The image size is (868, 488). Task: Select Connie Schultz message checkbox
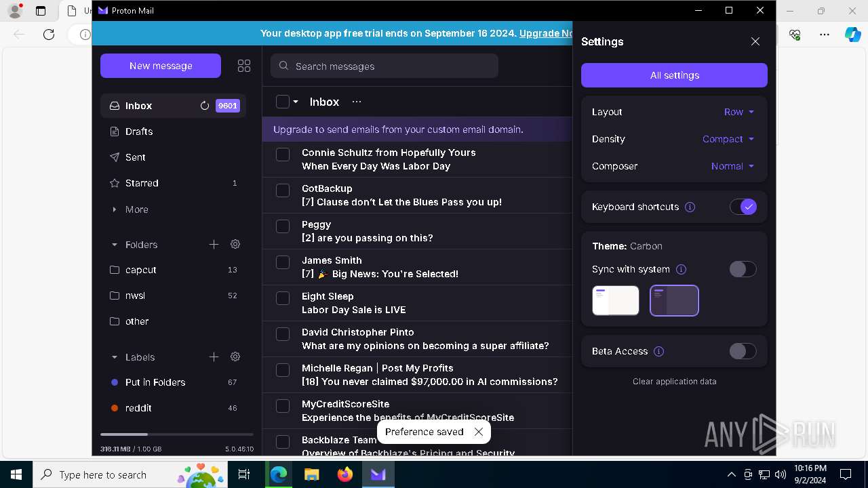click(283, 155)
